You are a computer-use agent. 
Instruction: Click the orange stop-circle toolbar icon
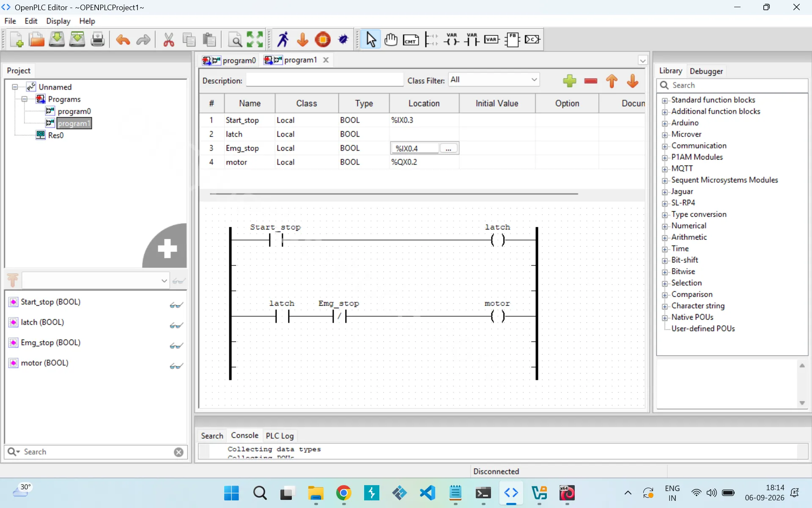point(323,40)
